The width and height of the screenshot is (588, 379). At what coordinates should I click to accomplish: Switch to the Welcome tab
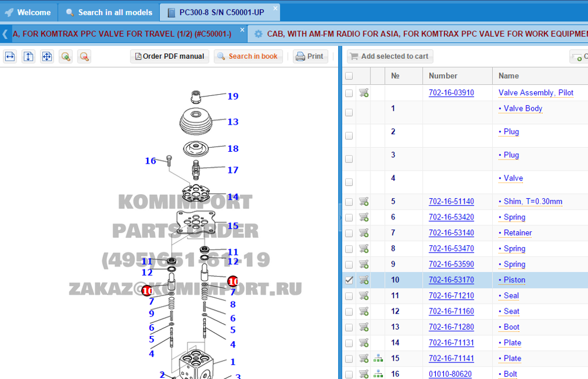tap(29, 12)
